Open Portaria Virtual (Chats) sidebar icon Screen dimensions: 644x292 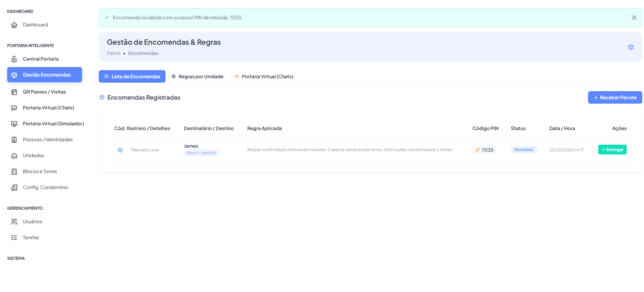[x=14, y=108]
